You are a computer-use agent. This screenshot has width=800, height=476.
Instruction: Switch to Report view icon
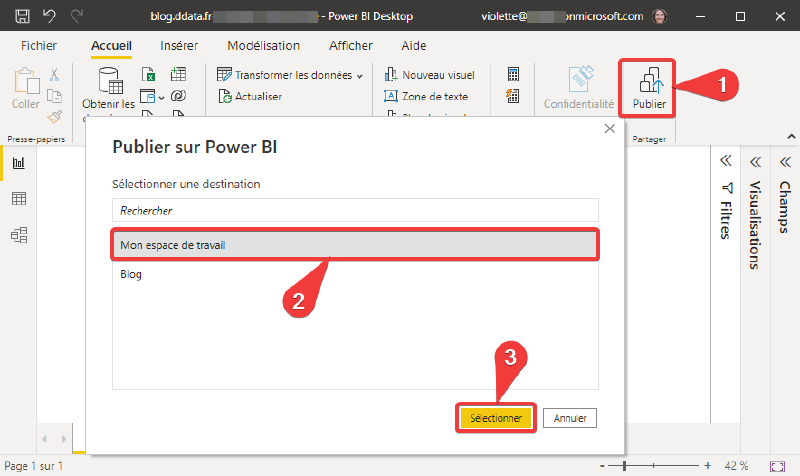pos(19,163)
